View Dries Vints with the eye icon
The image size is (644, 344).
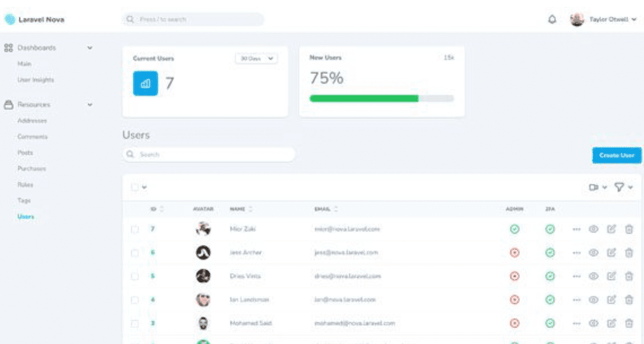pos(594,276)
